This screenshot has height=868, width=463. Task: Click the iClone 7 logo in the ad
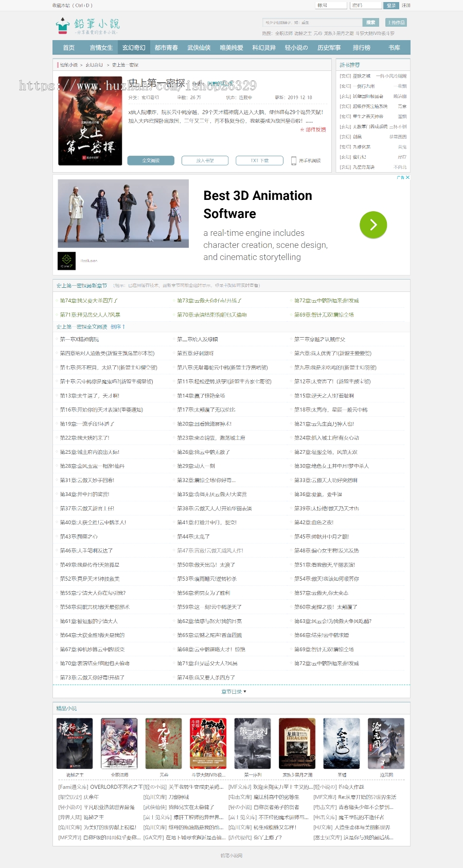pyautogui.click(x=66, y=261)
